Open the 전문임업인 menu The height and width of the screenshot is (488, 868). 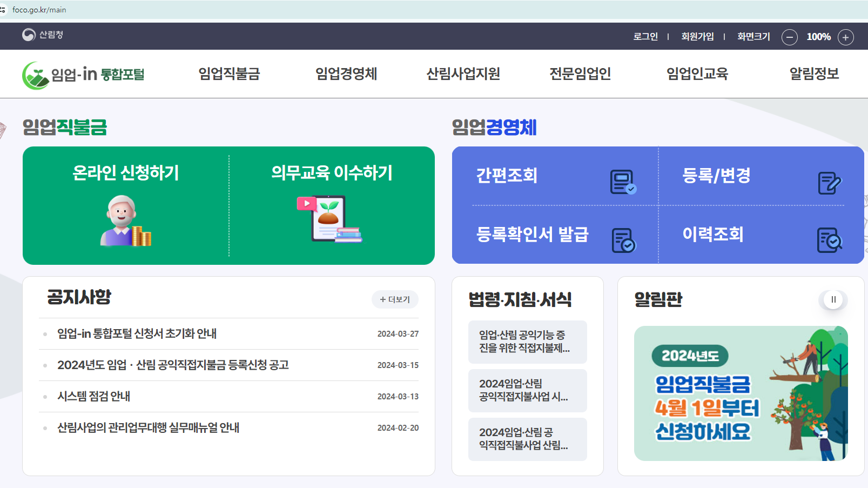[x=580, y=74]
